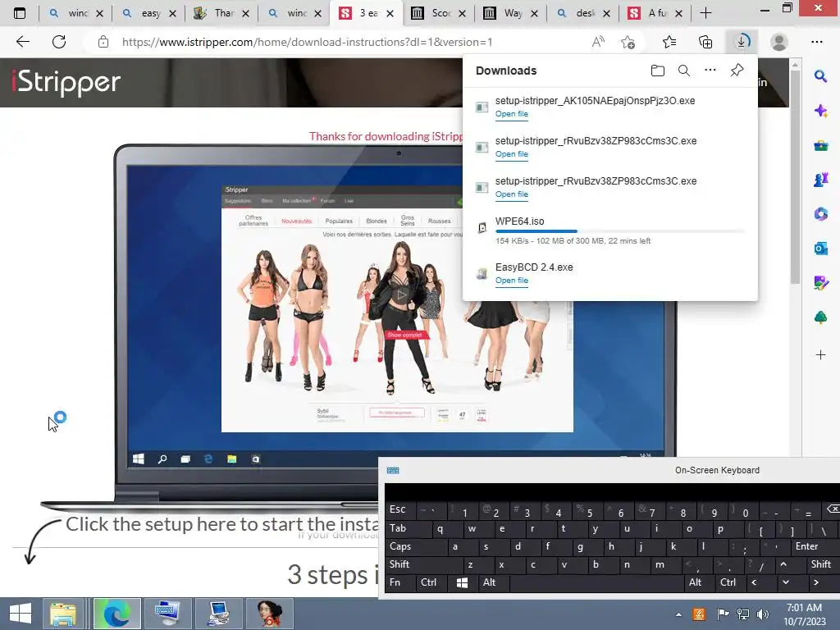This screenshot has width=840, height=630.
Task: Open tab actions menu icon
Action: [20, 13]
